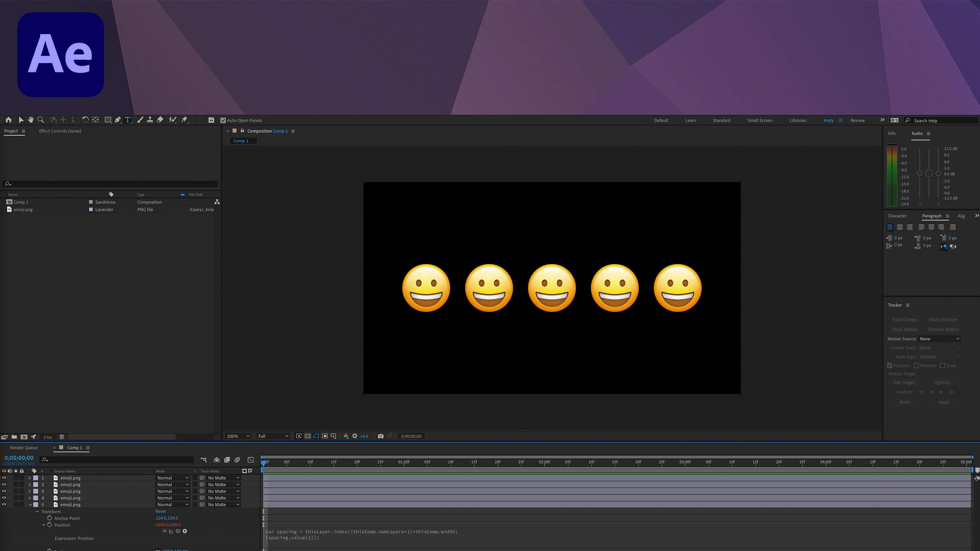The height and width of the screenshot is (551, 980).
Task: Select the Roto Brush tool
Action: pos(173,120)
